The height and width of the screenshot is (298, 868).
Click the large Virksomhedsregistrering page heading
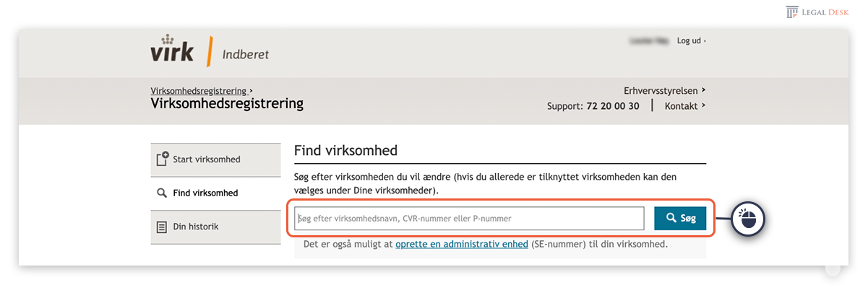click(x=227, y=104)
